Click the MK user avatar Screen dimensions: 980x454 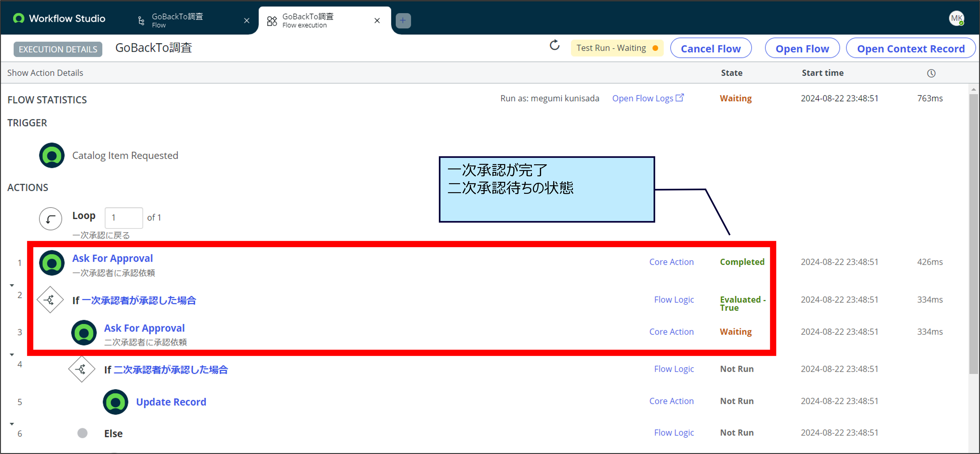click(x=956, y=18)
